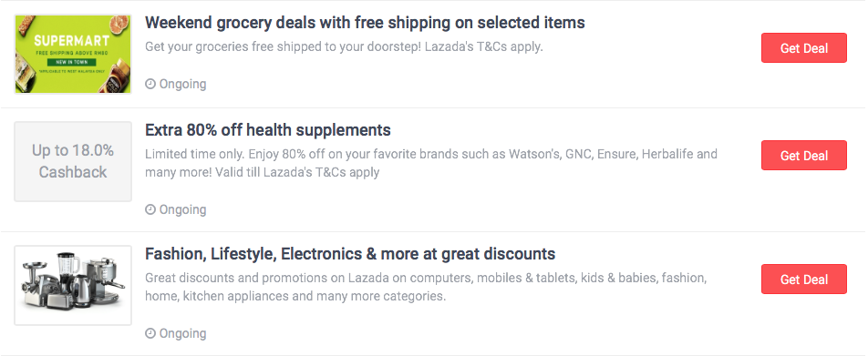Click the clock icon under Fashion deal
Viewport: 868px width, 356px height.
pos(150,333)
